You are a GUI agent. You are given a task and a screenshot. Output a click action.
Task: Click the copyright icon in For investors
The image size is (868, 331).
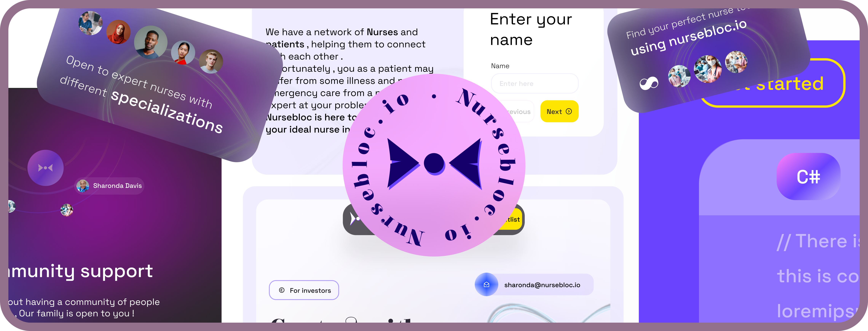[x=282, y=290]
